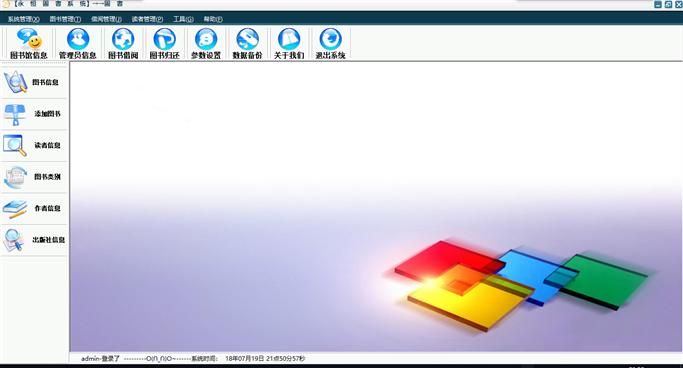
Task: Click the 退出系统 exit system icon
Action: [x=331, y=43]
